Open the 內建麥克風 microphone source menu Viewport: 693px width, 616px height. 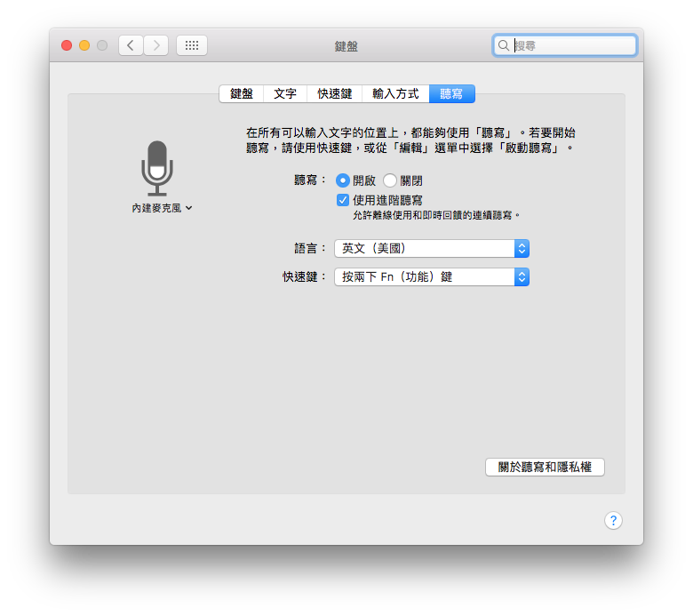pos(162,208)
